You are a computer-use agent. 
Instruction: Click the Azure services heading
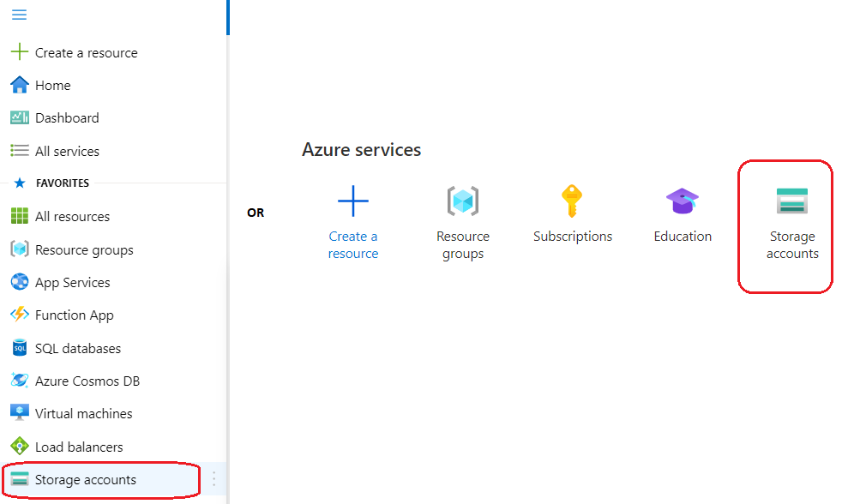(x=361, y=150)
